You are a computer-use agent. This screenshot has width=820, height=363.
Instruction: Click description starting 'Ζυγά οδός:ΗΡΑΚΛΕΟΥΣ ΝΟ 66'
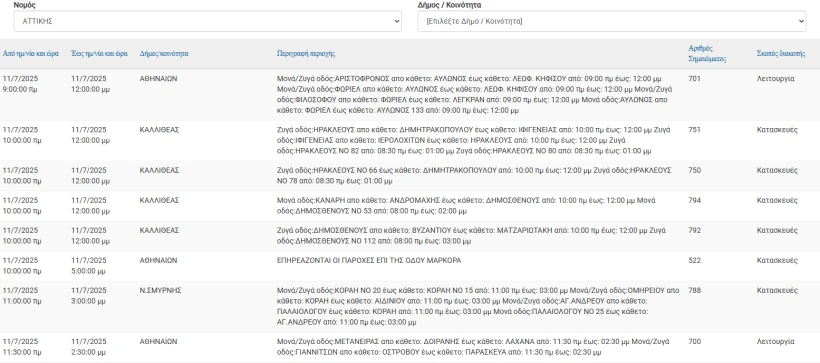(474, 176)
